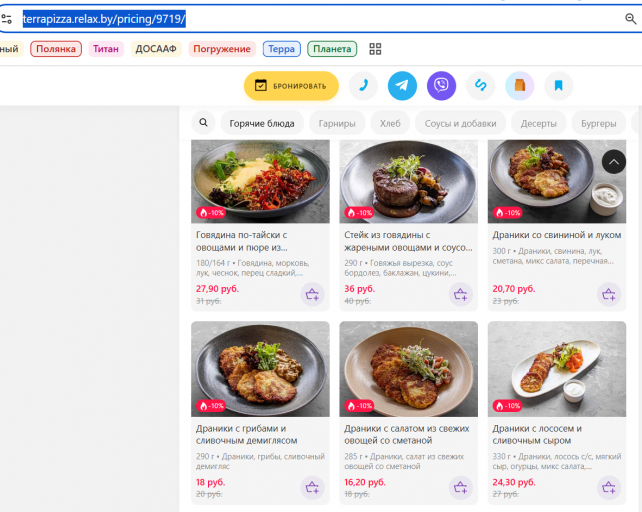
Task: Open Драники со свининой dish photo
Action: (557, 181)
